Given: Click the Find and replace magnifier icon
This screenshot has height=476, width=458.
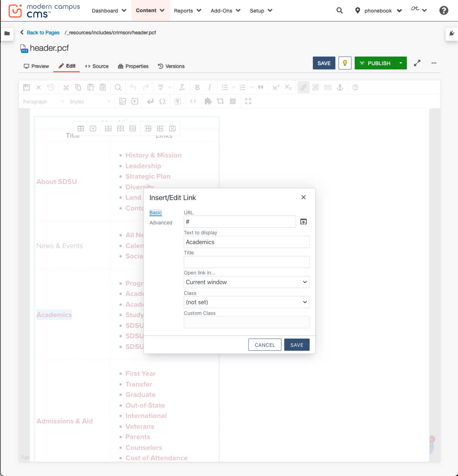Looking at the screenshot, I should pos(118,87).
